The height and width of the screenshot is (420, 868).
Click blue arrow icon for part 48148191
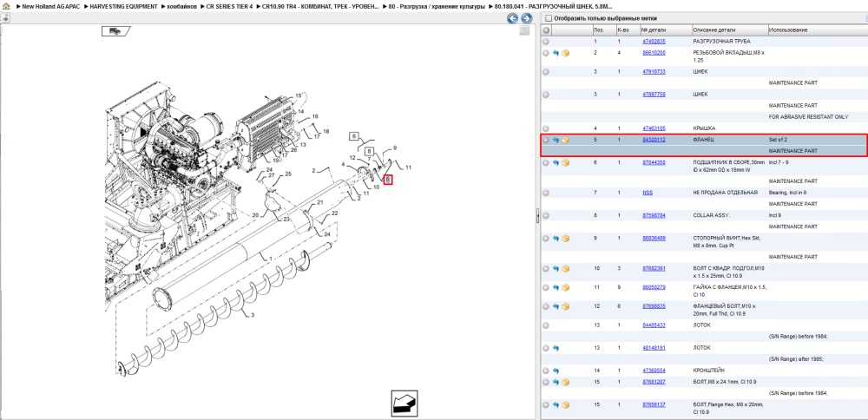tap(556, 348)
